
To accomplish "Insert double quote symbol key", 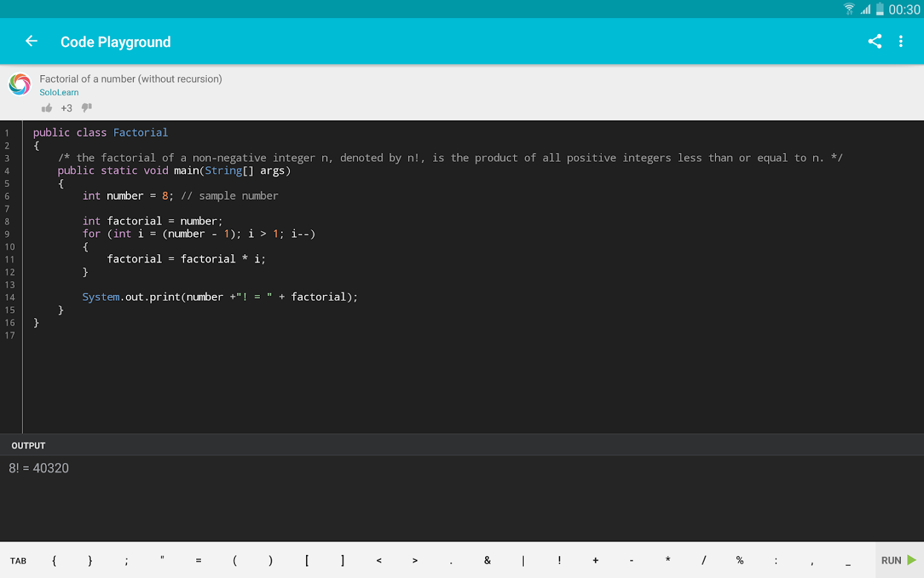I will tap(162, 561).
